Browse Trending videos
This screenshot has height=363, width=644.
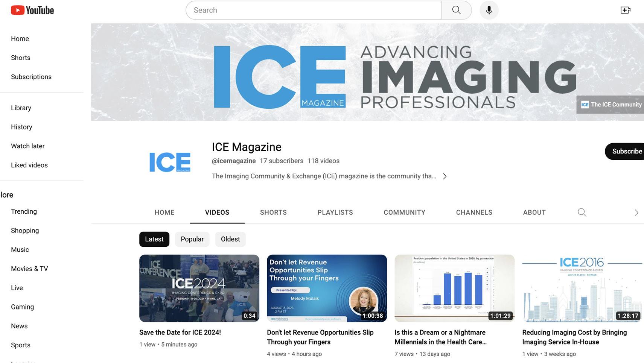[24, 211]
